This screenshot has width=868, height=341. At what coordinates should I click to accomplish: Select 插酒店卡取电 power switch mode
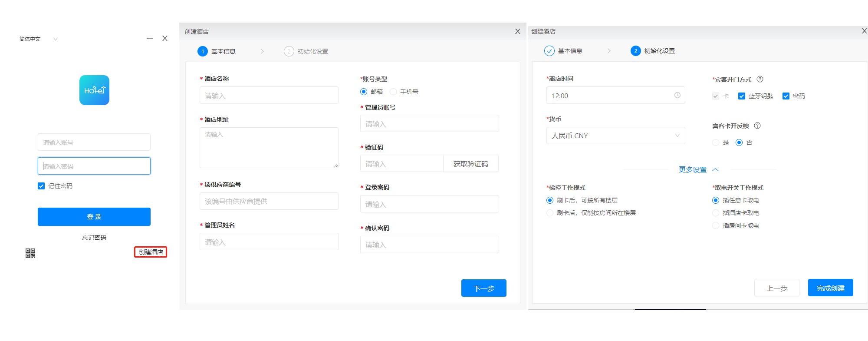(x=716, y=213)
